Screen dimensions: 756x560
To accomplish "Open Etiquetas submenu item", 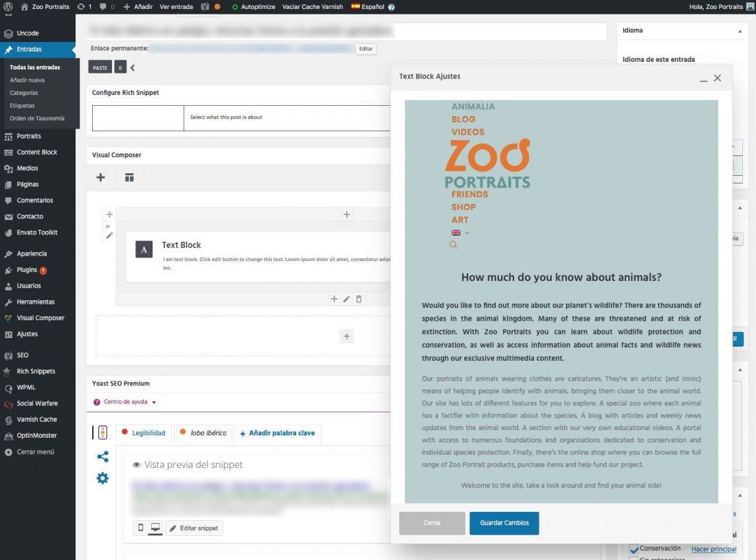I will click(22, 106).
